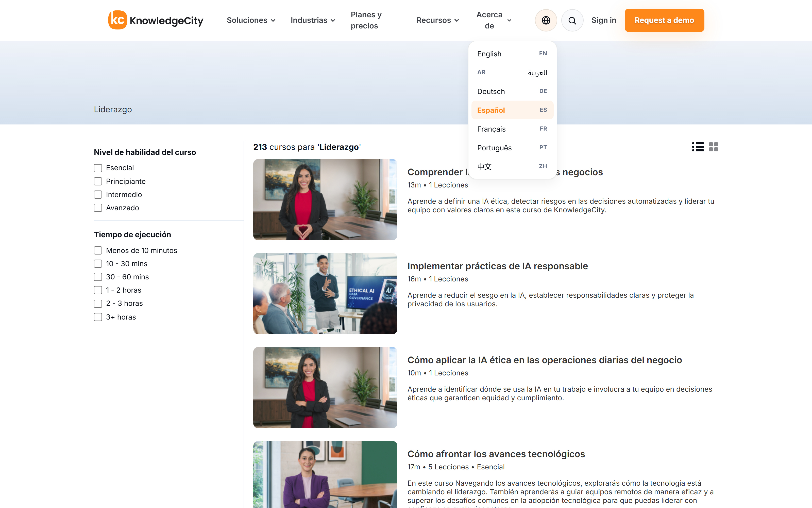
Task: Click the Sign in link
Action: [604, 20]
